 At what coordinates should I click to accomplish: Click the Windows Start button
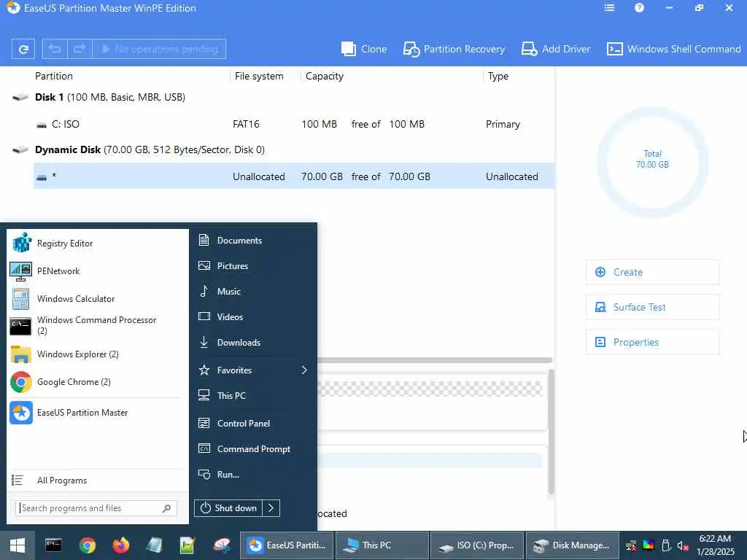[x=18, y=545]
